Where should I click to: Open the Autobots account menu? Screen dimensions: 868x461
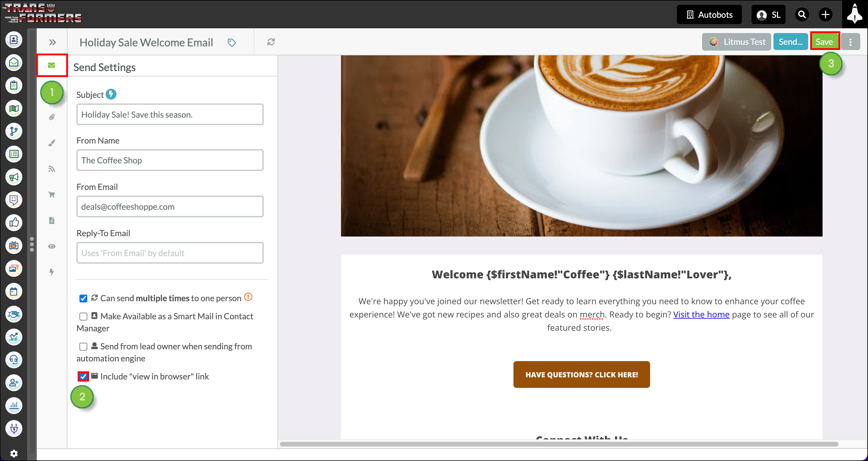(x=709, y=14)
